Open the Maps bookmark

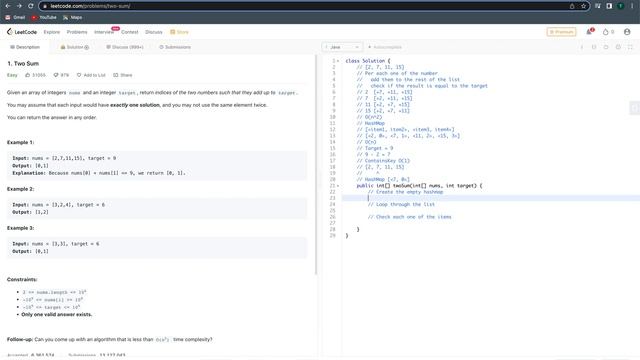click(x=73, y=18)
